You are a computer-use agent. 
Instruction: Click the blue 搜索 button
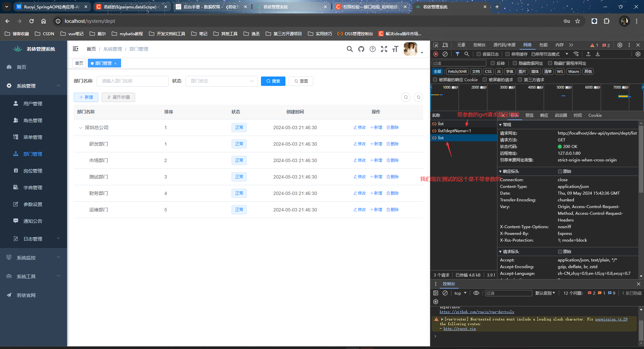(x=273, y=81)
